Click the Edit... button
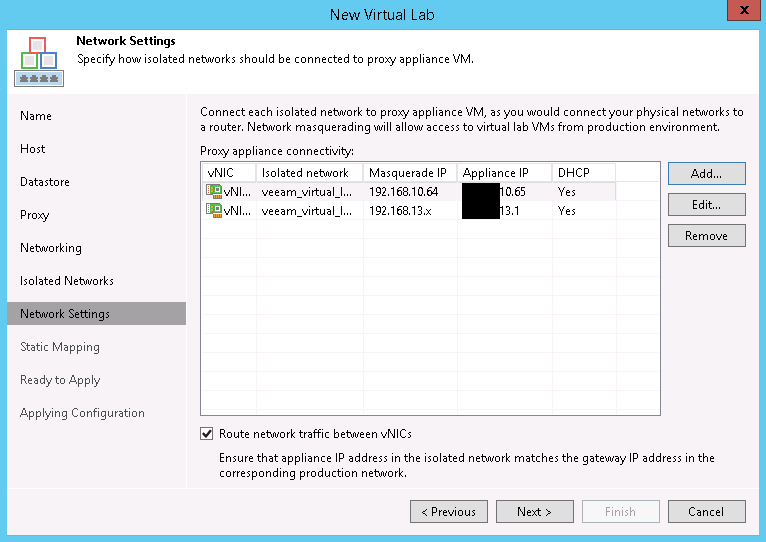 coord(706,204)
